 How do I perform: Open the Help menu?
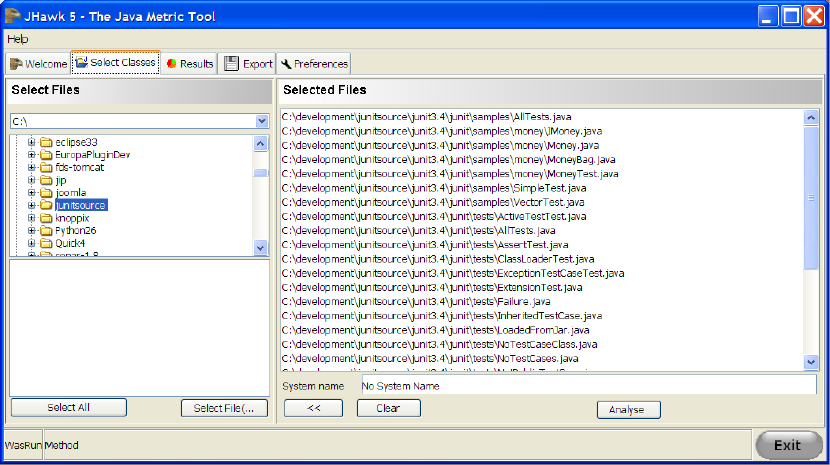pyautogui.click(x=17, y=39)
